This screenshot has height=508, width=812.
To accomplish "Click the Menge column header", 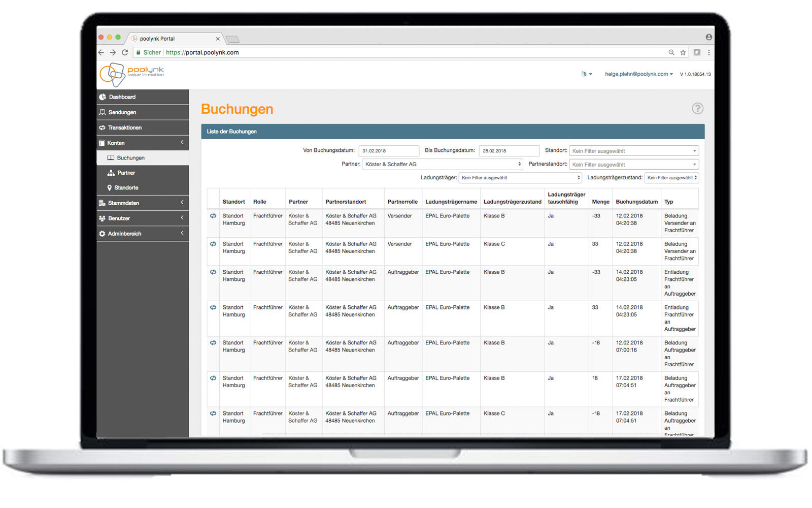I will (600, 202).
